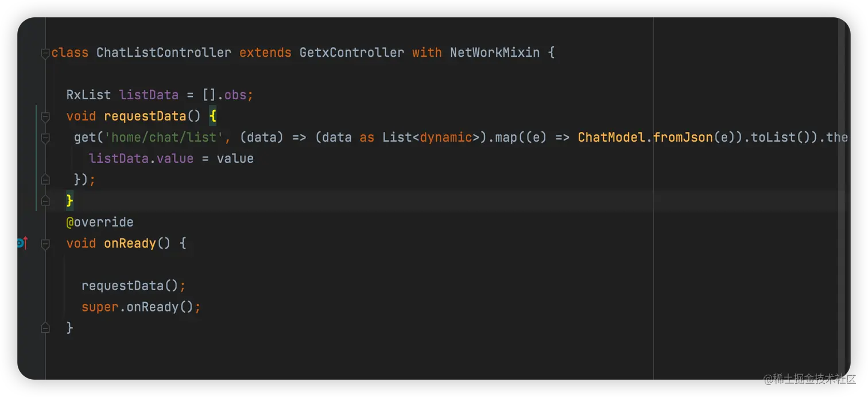The width and height of the screenshot is (868, 397).
Task: Fold the get('home/chat/list') call block
Action: (45, 138)
